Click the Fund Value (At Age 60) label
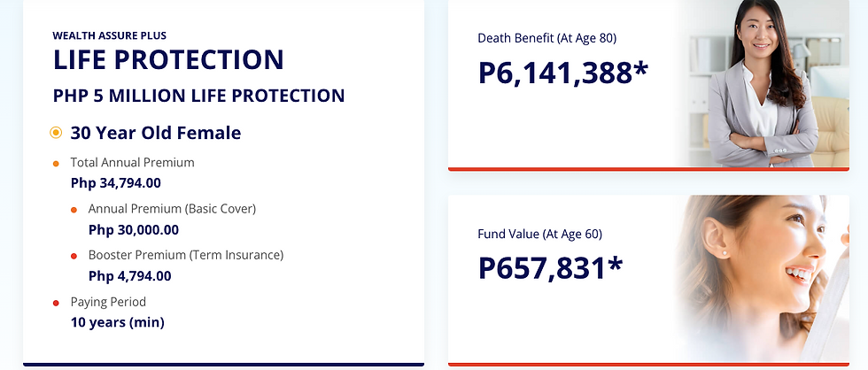868x370 pixels. coord(539,235)
